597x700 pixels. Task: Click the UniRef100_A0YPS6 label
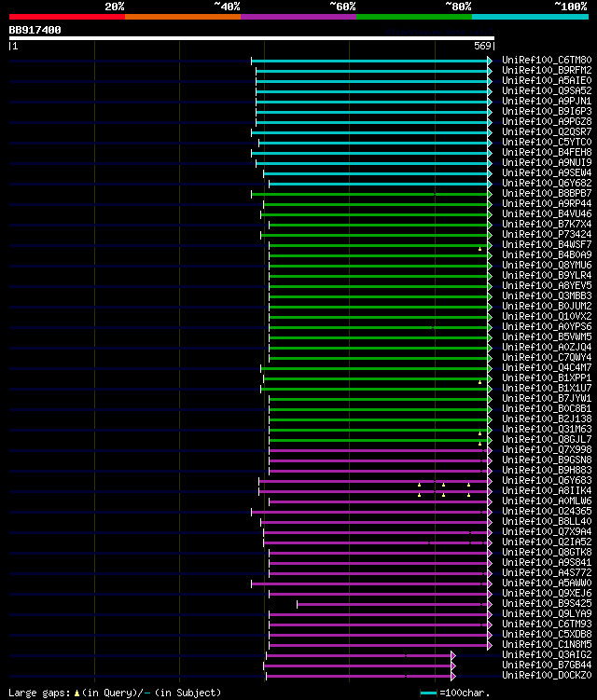pyautogui.click(x=547, y=327)
